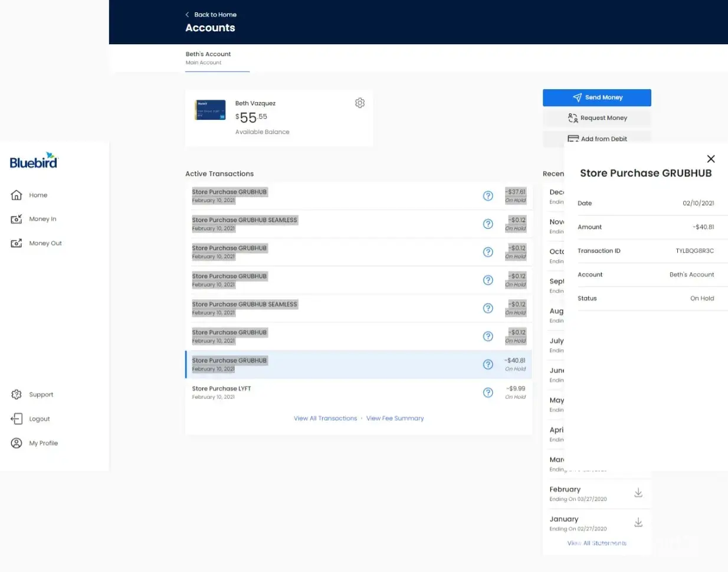This screenshot has width=728, height=572.
Task: Log out of the account
Action: (39, 419)
